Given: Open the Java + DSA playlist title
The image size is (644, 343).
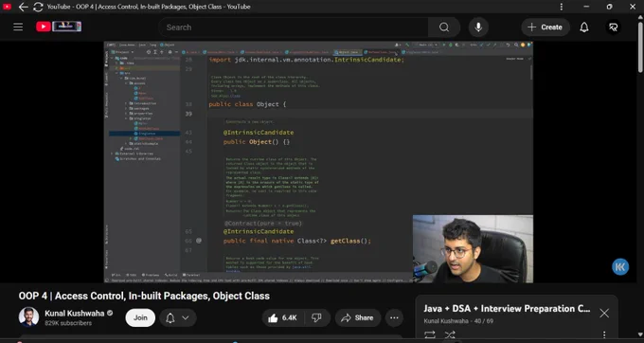Looking at the screenshot, I should pyautogui.click(x=507, y=309).
